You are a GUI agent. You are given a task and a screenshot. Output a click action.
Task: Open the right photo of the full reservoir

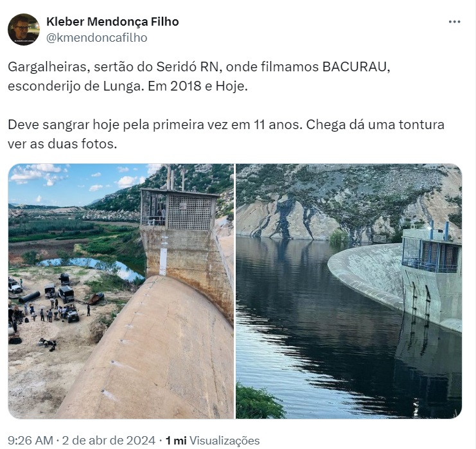click(x=349, y=291)
